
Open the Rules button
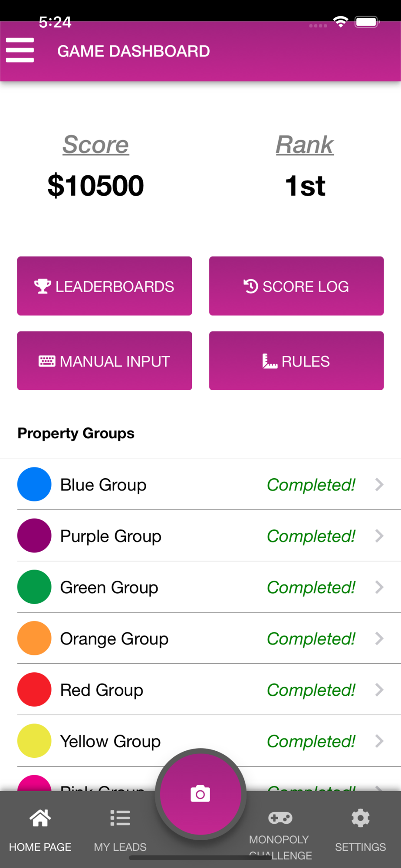tap(296, 361)
